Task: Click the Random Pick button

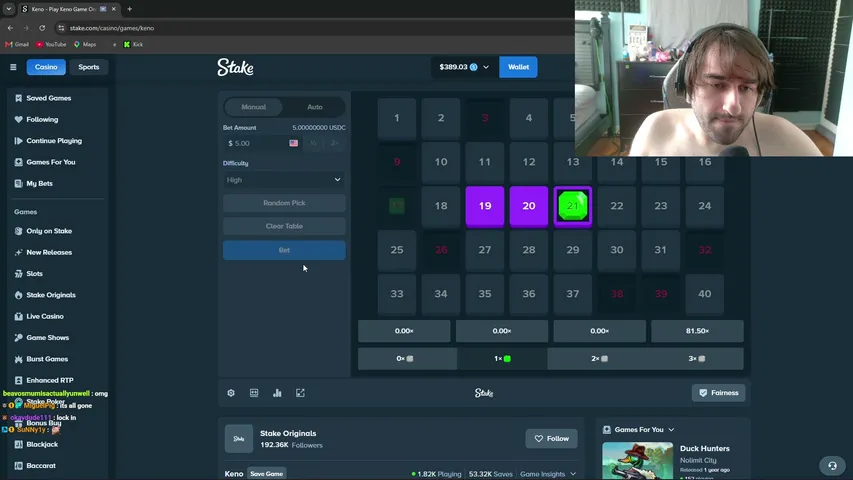Action: coord(284,203)
